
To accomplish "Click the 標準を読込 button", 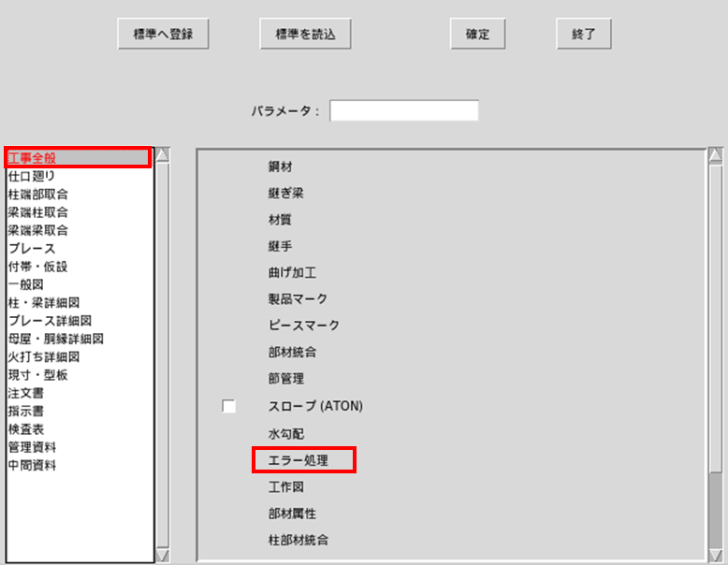I will [305, 34].
